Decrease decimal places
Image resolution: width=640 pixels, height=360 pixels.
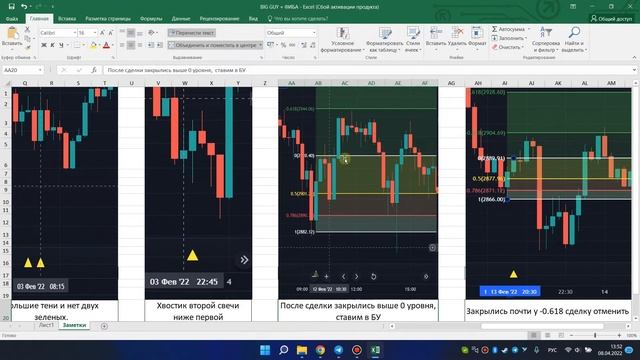coord(313,45)
